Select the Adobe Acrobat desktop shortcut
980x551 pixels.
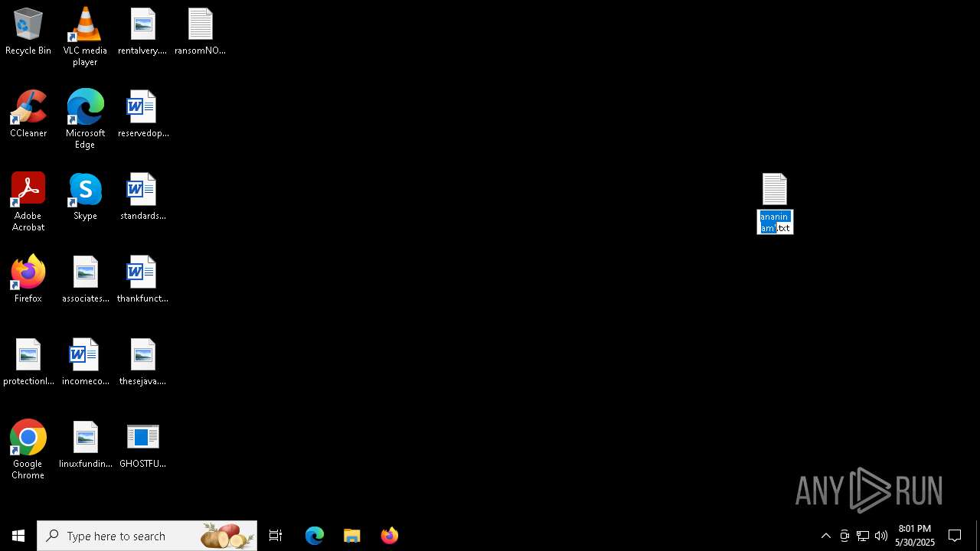click(x=28, y=202)
